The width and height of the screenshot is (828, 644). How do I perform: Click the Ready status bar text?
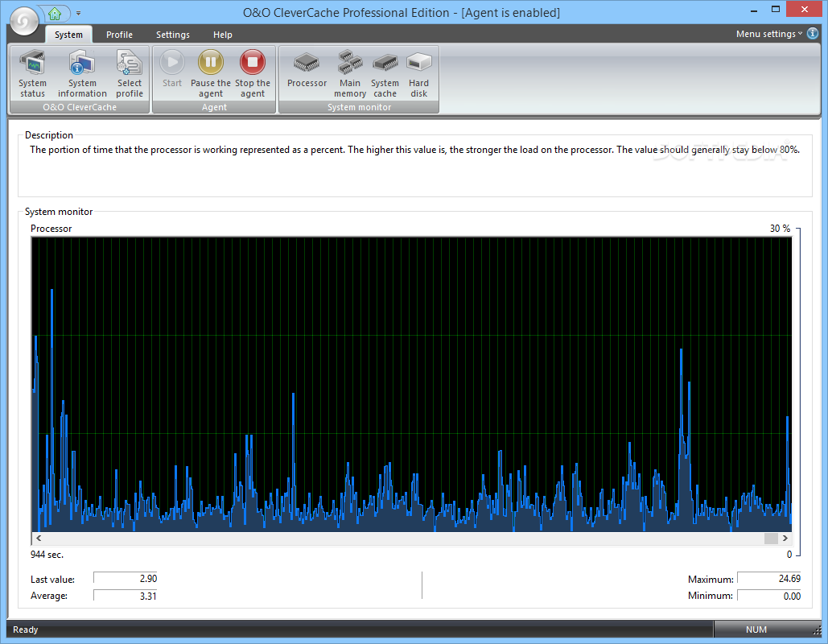[26, 630]
